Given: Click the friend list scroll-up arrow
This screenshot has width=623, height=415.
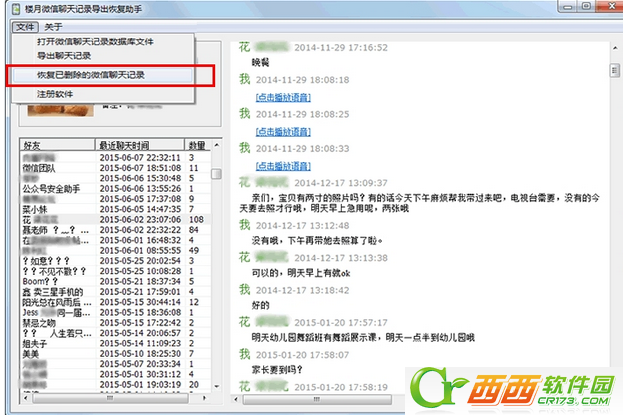Looking at the screenshot, I should tap(217, 145).
